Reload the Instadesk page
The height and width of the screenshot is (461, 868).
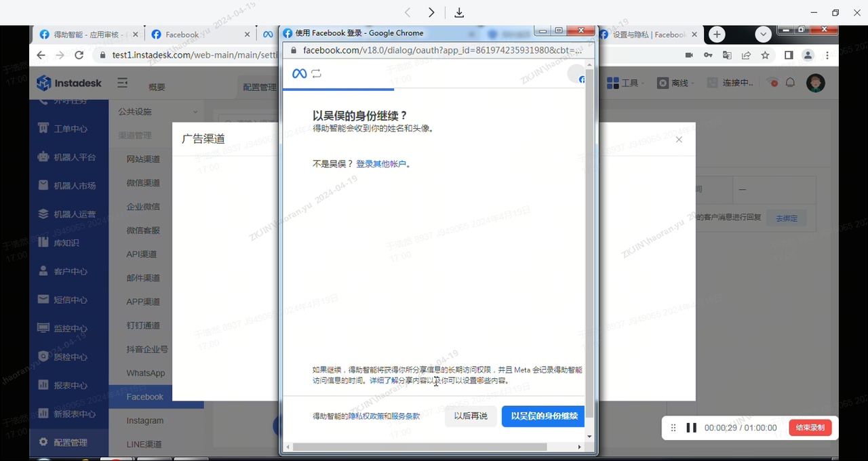click(x=79, y=55)
